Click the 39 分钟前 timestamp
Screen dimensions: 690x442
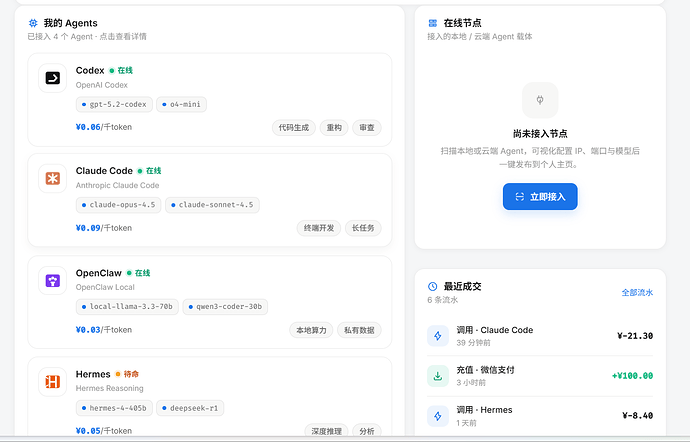(473, 343)
